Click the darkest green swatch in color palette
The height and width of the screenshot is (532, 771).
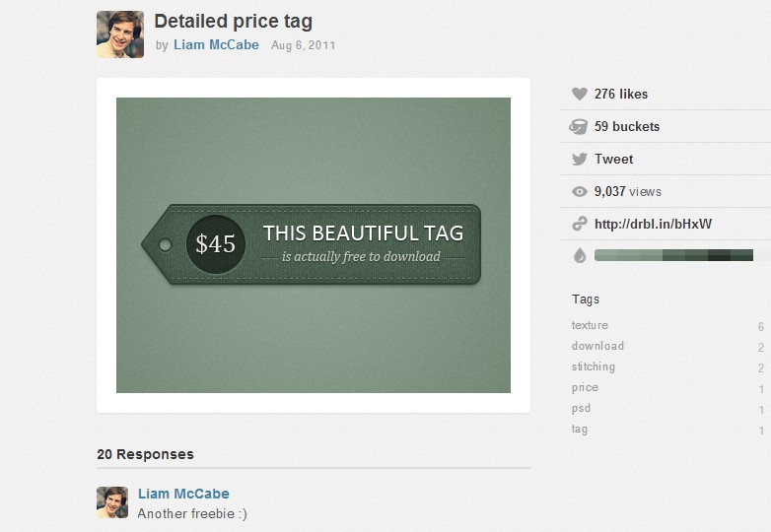pyautogui.click(x=718, y=256)
